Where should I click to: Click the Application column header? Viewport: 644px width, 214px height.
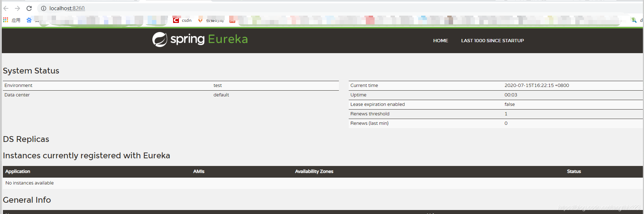(17, 171)
